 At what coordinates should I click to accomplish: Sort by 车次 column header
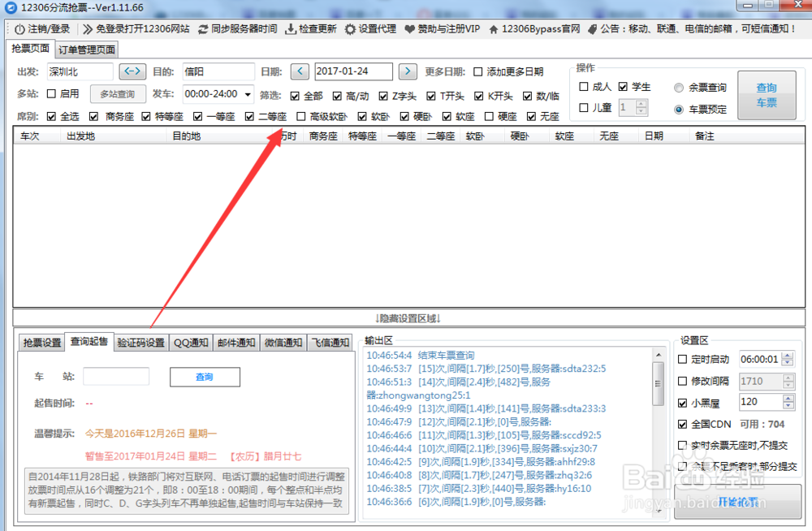pyautogui.click(x=29, y=136)
